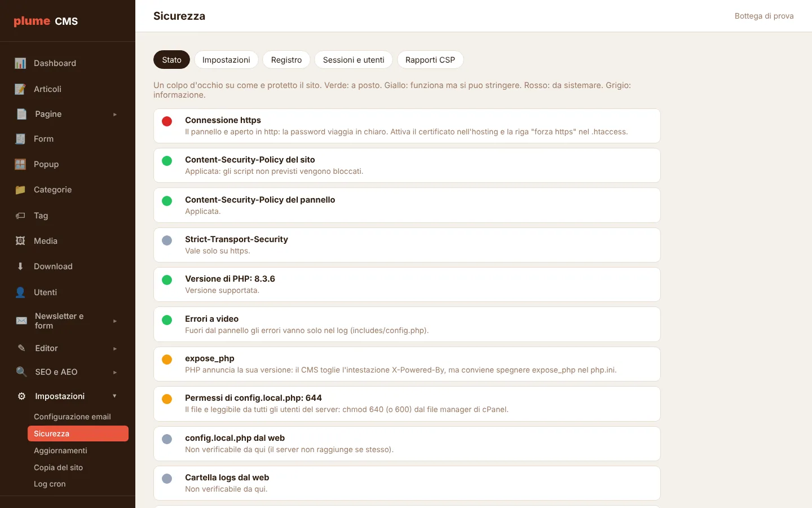Expand the Pagine submenu arrow

point(115,115)
